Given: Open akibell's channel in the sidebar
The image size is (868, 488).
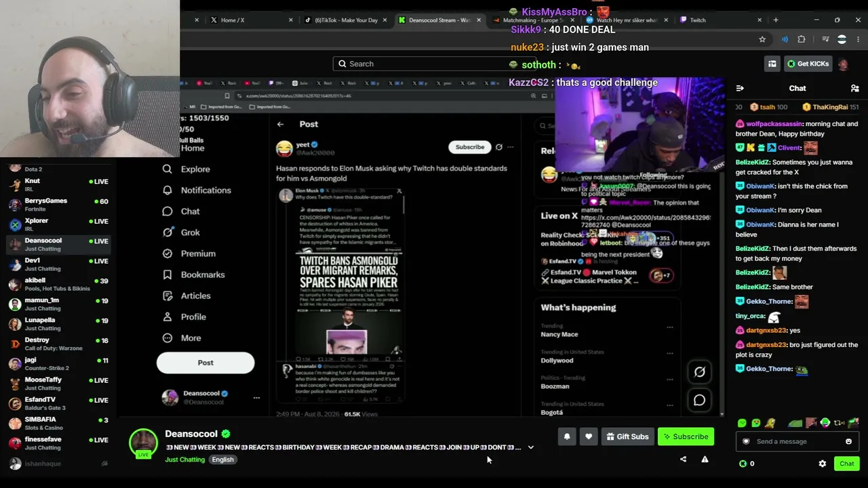Looking at the screenshot, I should [58, 284].
